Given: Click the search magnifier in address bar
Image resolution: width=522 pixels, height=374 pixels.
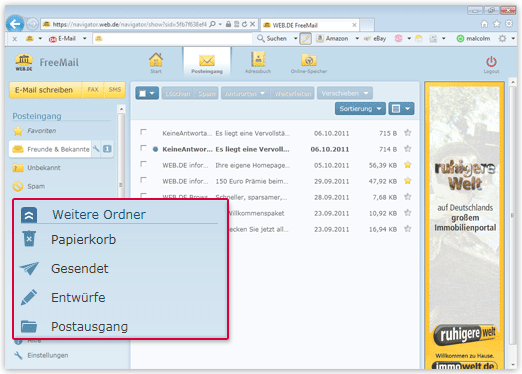Looking at the screenshot, I should click(x=212, y=24).
